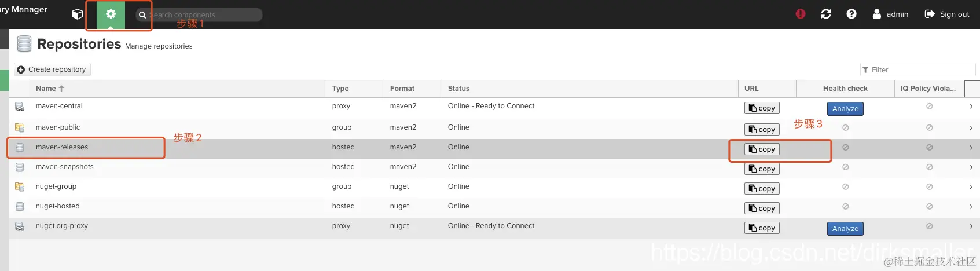Select the nuget.org-proxy repository name

[x=62, y=226]
